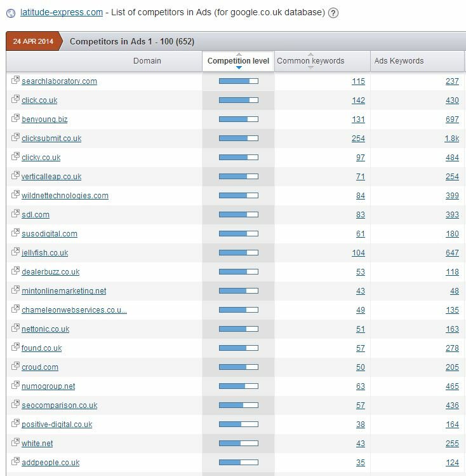466x476 pixels.
Task: Open common keywords 61 for susodigital.com
Action: tap(361, 234)
